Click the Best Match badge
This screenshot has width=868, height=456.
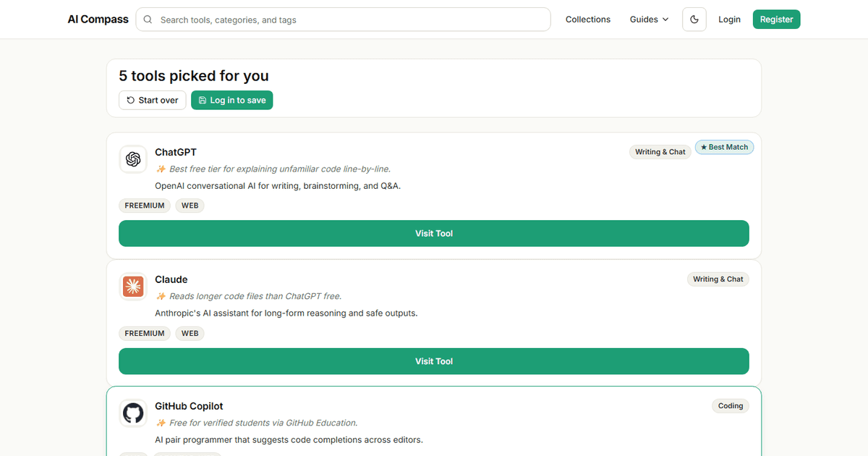click(x=725, y=147)
